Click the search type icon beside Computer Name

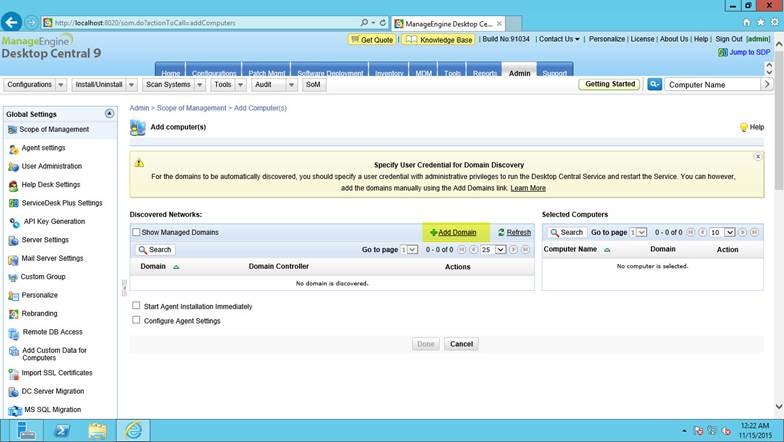(654, 84)
